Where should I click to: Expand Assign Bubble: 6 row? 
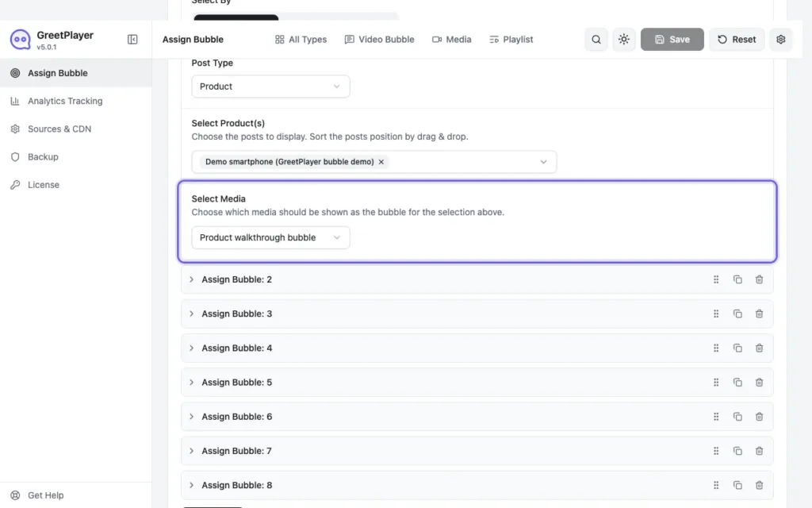[x=477, y=416]
